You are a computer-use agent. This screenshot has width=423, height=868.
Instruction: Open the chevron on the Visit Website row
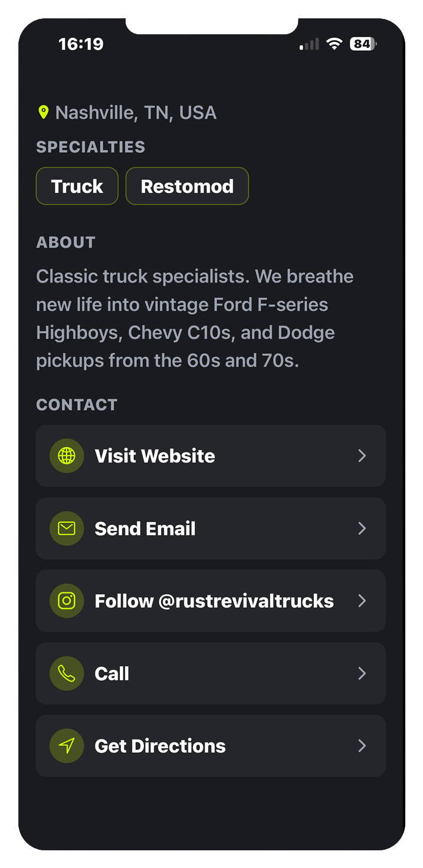(x=362, y=456)
